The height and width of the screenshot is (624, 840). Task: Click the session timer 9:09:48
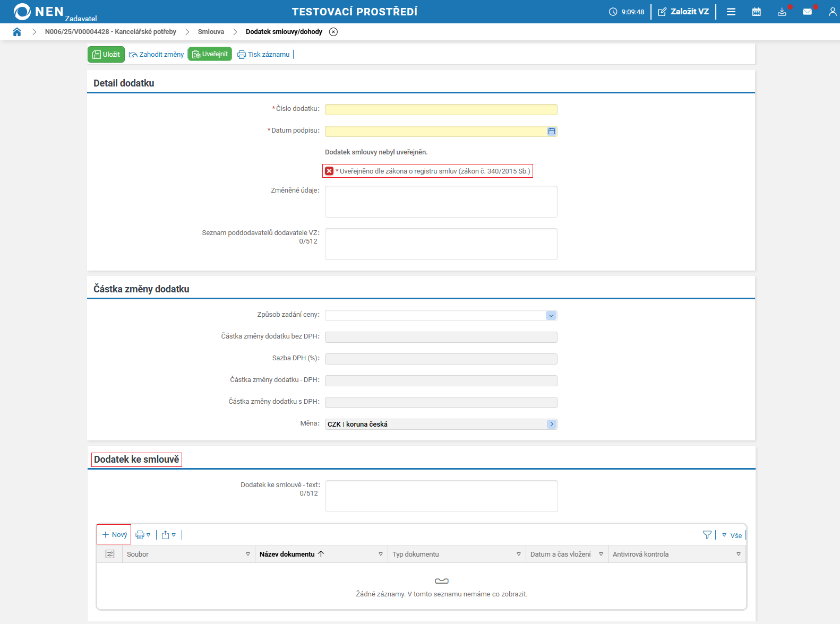[627, 12]
